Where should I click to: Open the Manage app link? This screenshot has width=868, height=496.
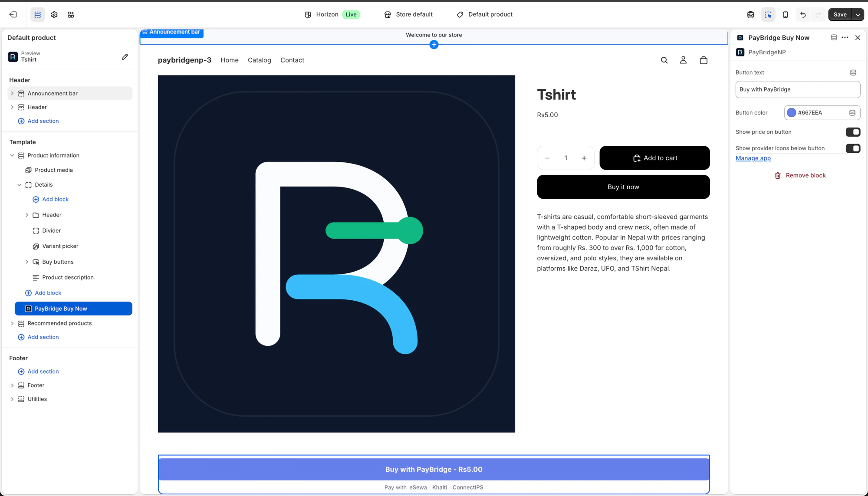753,158
